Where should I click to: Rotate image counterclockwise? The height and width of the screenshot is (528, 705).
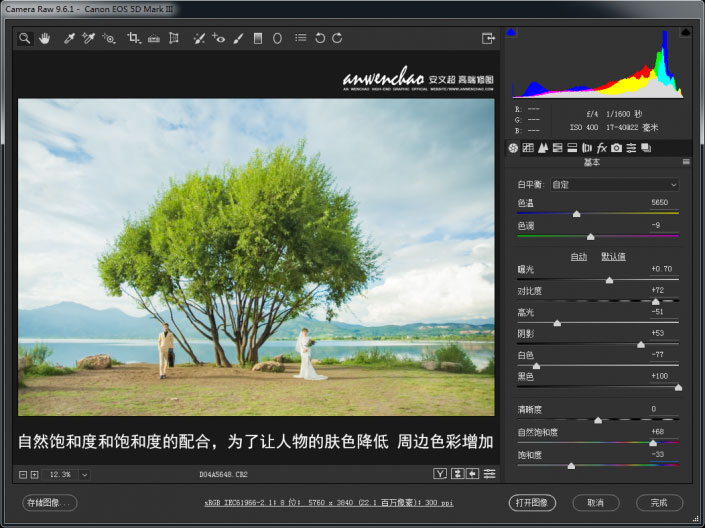(320, 38)
